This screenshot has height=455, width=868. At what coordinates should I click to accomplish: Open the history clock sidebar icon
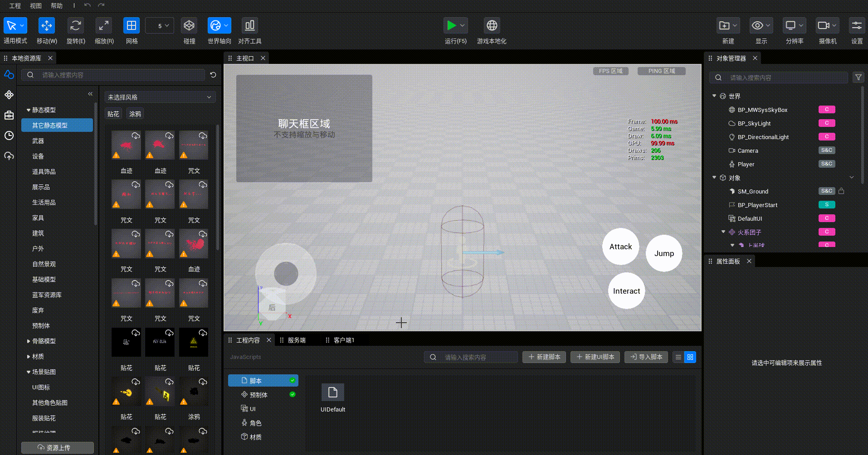9,136
